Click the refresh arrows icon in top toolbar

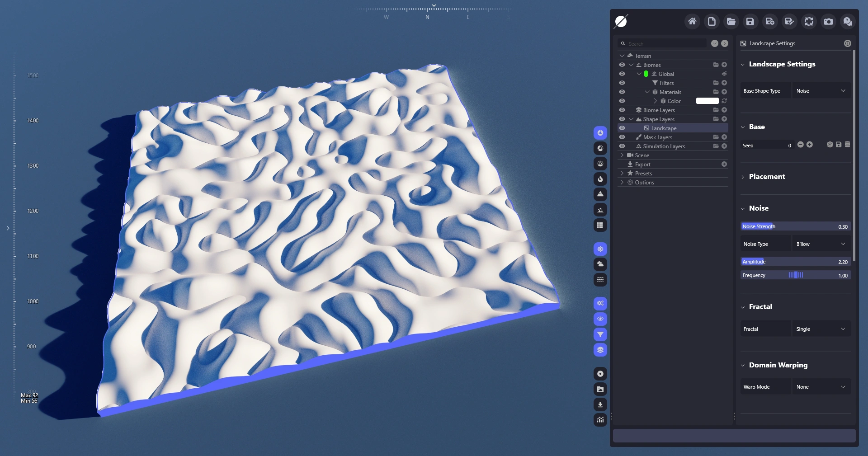809,21
